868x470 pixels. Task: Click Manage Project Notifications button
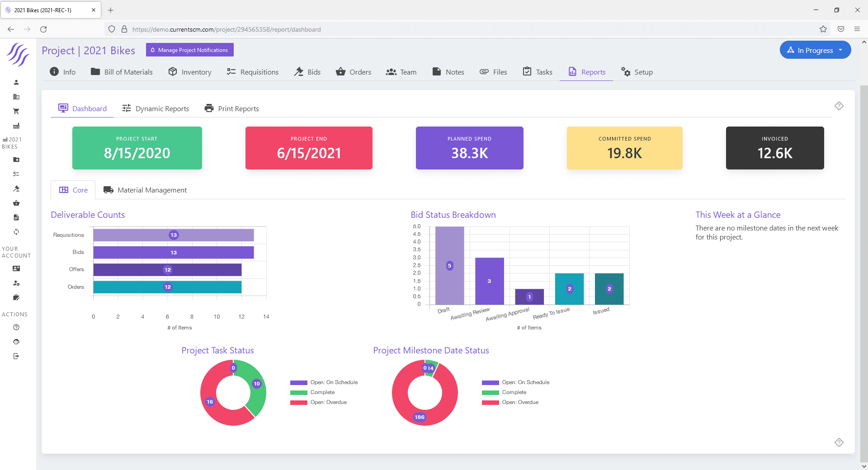189,50
